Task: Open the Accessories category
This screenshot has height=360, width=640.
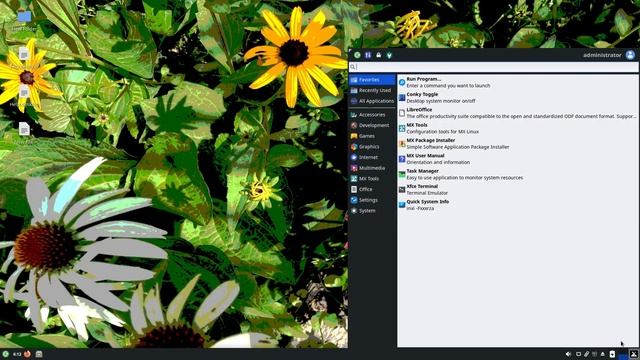Action: [372, 115]
